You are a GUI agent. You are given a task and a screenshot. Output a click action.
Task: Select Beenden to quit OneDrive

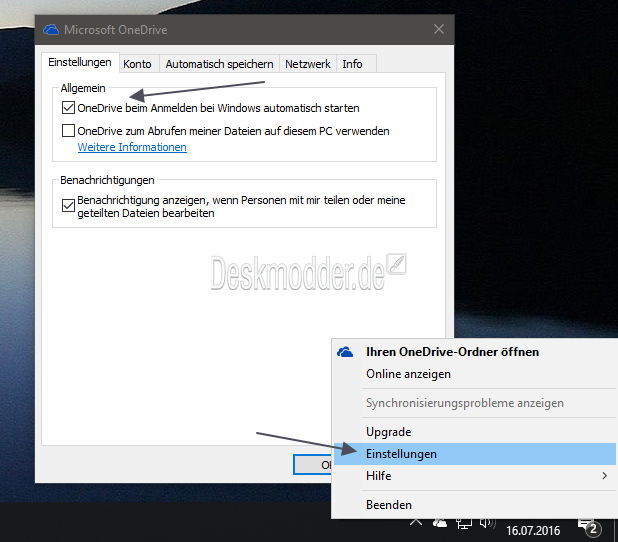click(x=475, y=505)
